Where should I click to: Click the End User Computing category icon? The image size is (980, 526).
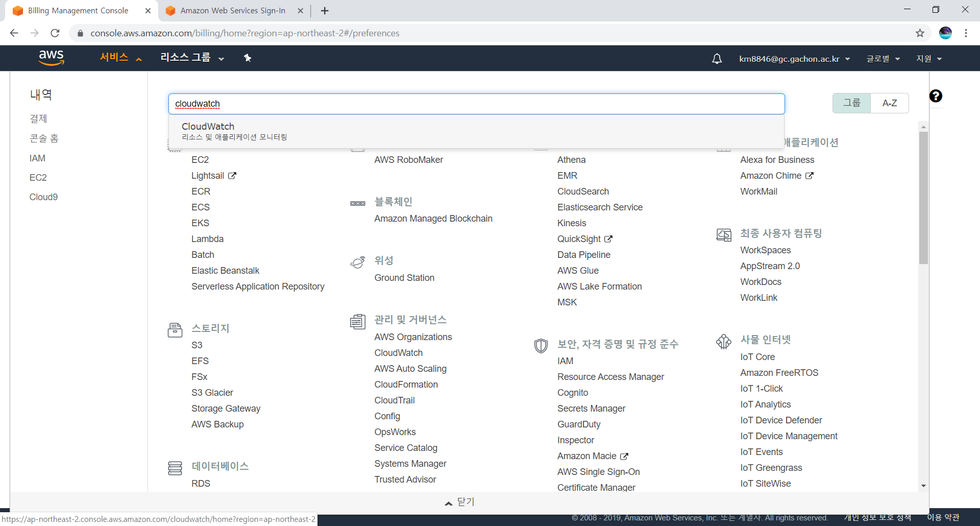(x=724, y=235)
